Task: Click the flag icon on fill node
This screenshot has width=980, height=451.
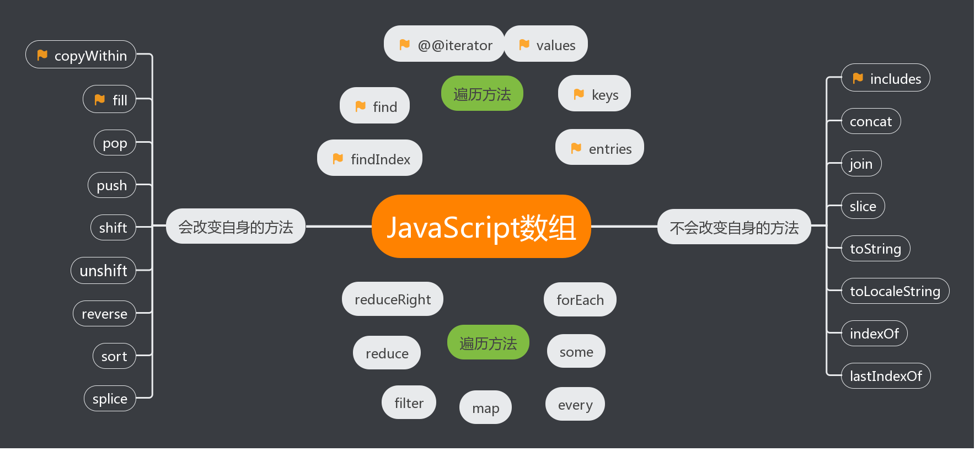Action: pos(100,100)
